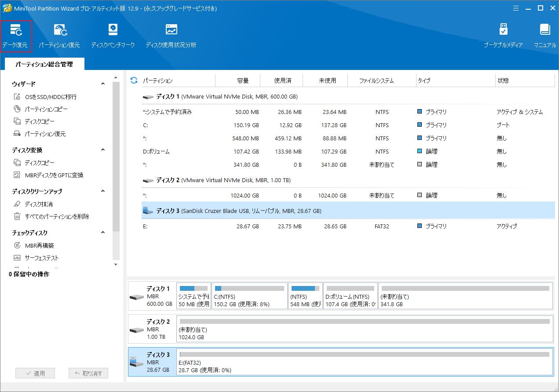The height and width of the screenshot is (392, 559).
Task: Open ディスク使用状況分析 tool
Action: [x=171, y=36]
